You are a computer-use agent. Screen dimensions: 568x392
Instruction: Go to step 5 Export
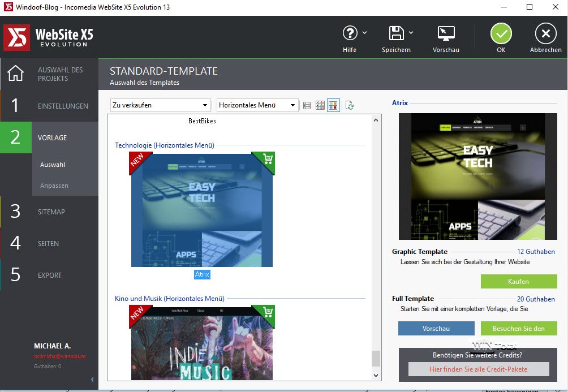[49, 275]
